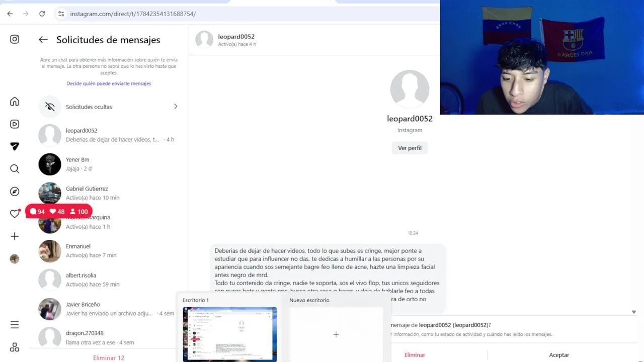Open own profile avatar in sidebar
The width and height of the screenshot is (644, 362).
tap(15, 259)
